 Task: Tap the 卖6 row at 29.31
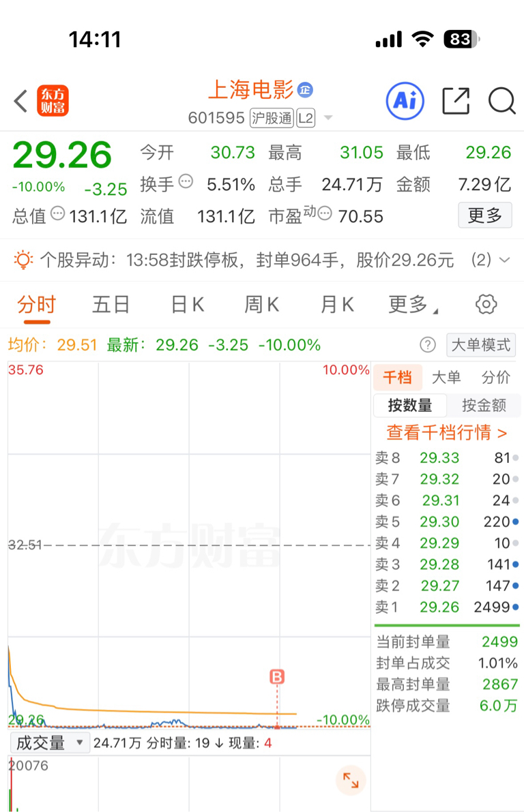pos(447,500)
